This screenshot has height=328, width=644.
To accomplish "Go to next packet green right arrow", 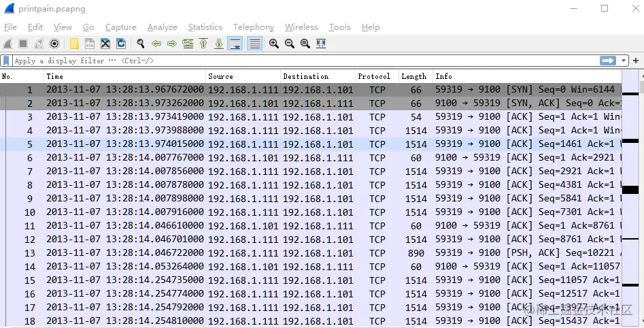I will (x=171, y=44).
